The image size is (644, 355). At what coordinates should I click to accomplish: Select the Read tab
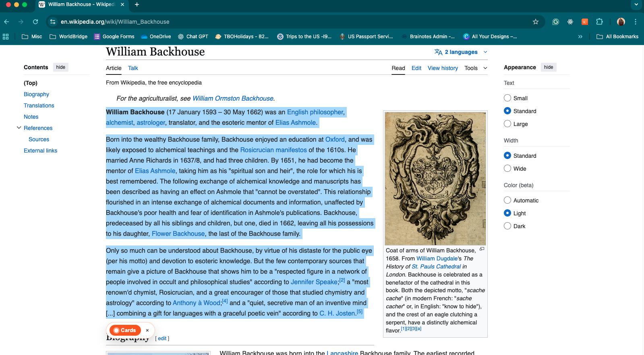(398, 68)
